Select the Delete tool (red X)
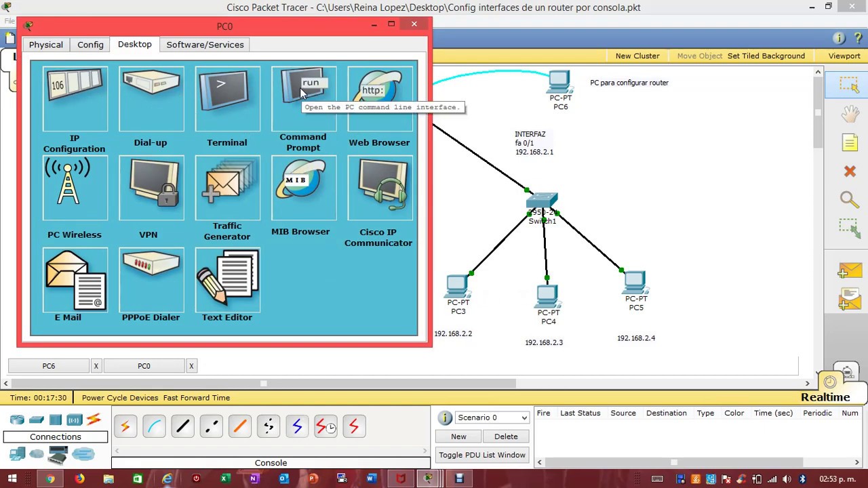This screenshot has width=868, height=488. click(x=850, y=171)
